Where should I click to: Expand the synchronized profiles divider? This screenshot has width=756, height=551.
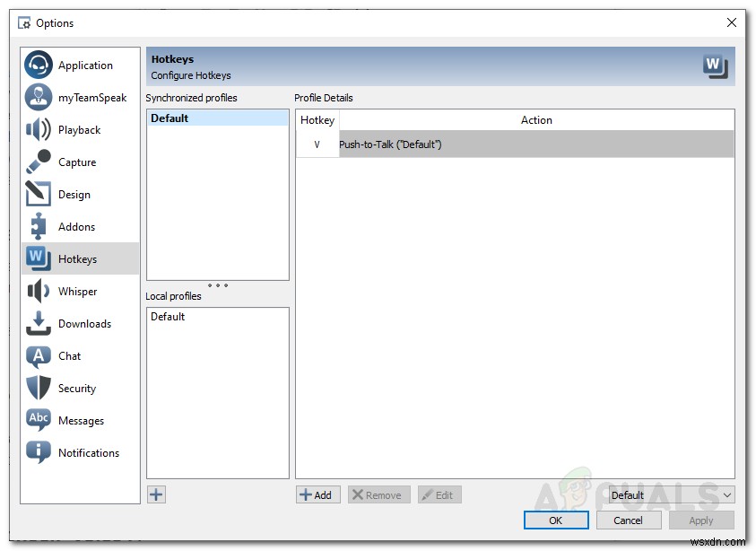(x=216, y=285)
